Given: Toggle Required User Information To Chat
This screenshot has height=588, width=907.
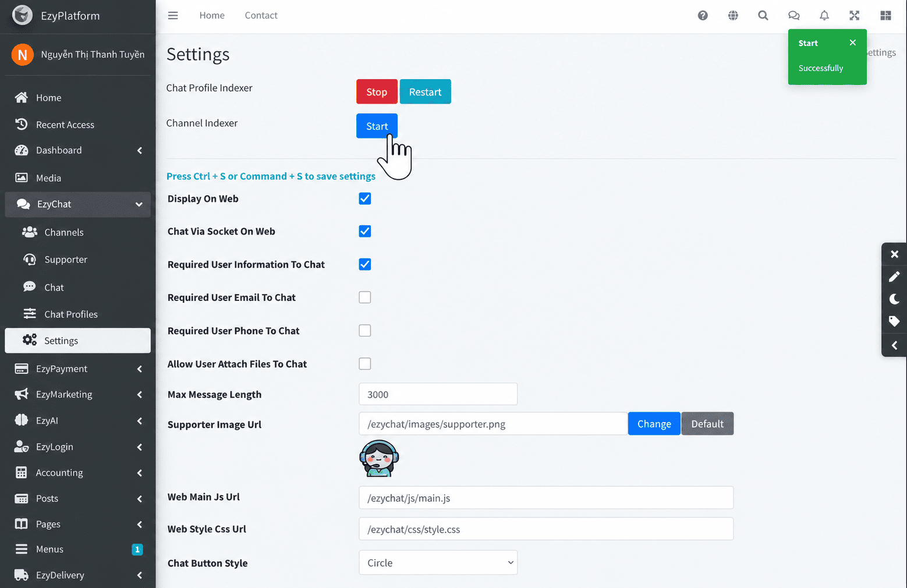Looking at the screenshot, I should [x=365, y=264].
